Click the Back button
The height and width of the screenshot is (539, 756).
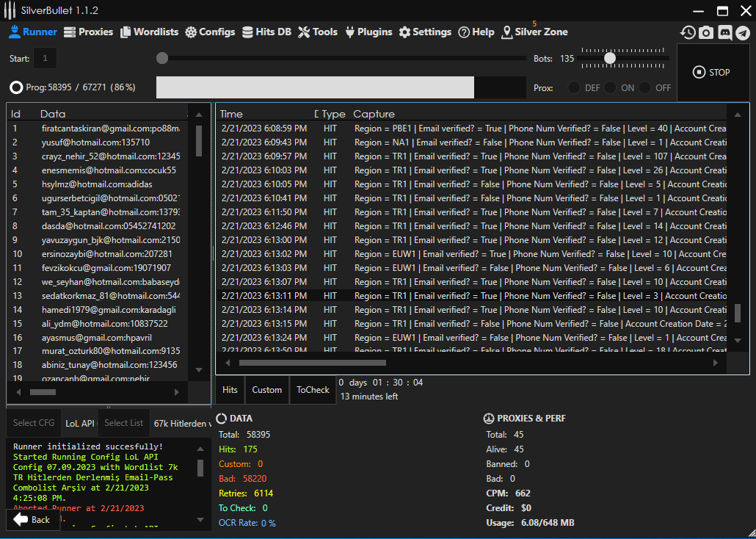pos(33,519)
